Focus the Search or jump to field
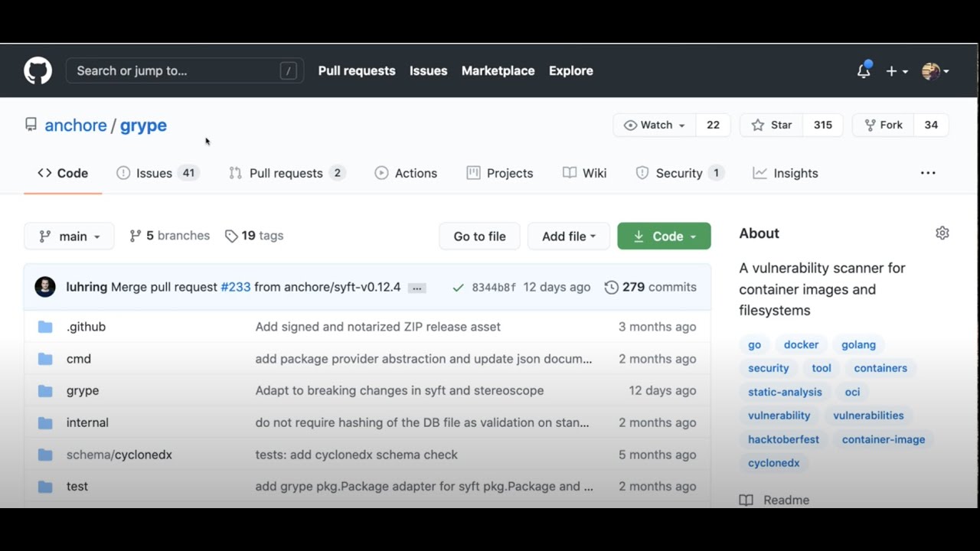The width and height of the screenshot is (980, 551). coord(185,71)
